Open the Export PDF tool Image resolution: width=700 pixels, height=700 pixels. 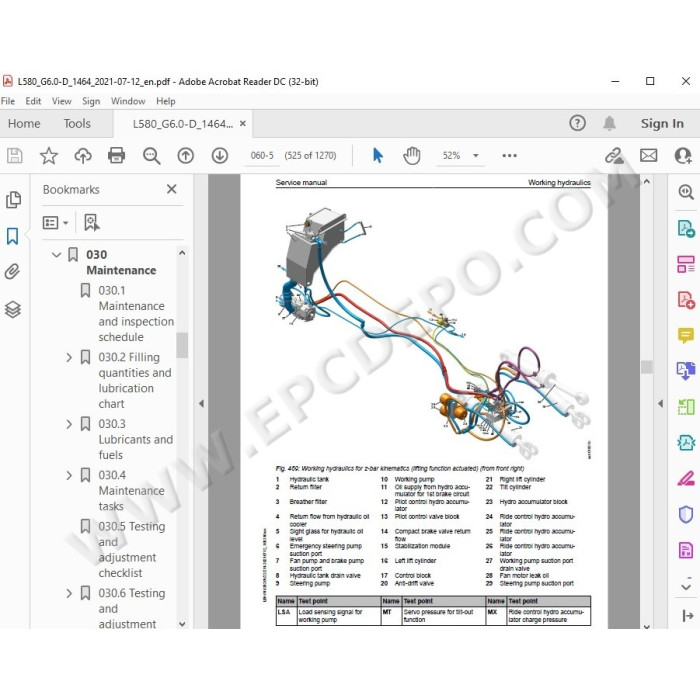coord(686,229)
